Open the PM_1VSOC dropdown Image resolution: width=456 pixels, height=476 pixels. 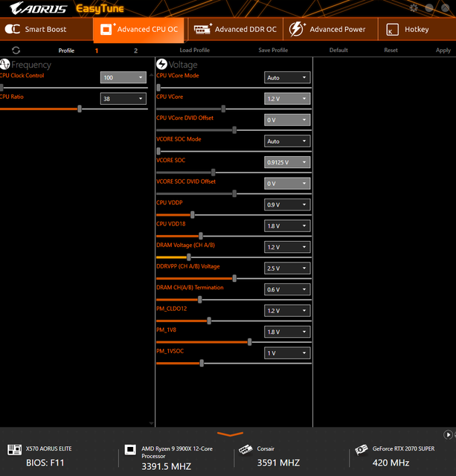287,353
